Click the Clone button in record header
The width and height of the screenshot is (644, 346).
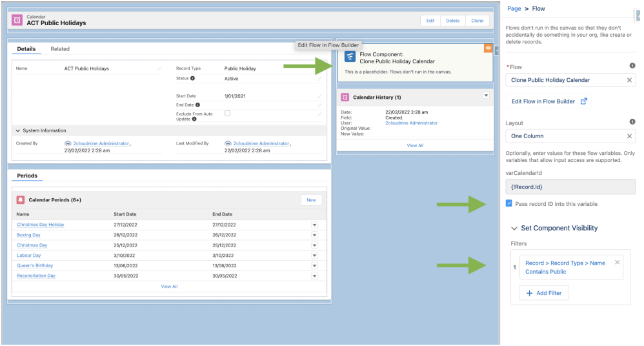(x=478, y=21)
